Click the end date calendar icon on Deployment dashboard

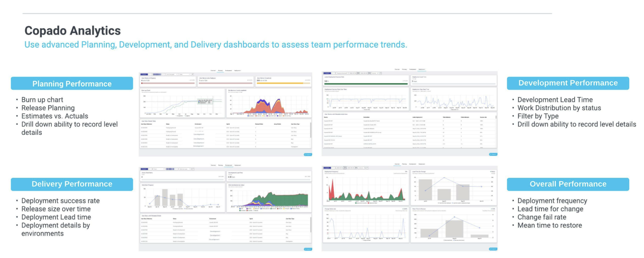coord(369,73)
